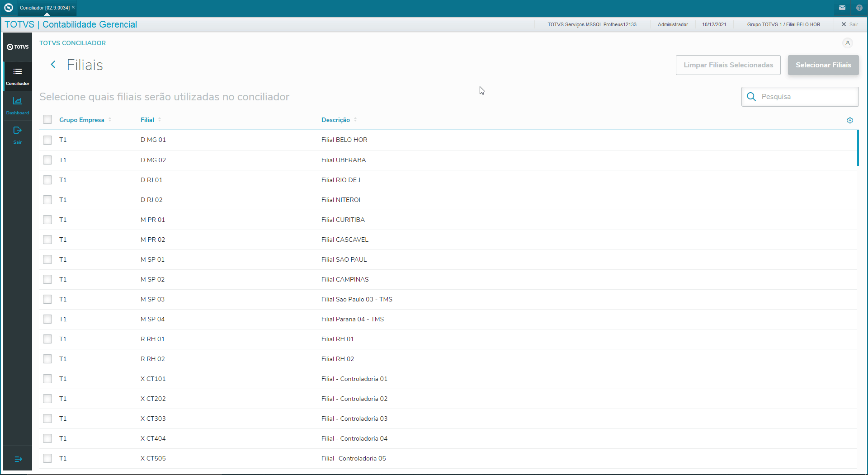Sort by Descrição column
Screen dimensions: 868x475
(339, 120)
